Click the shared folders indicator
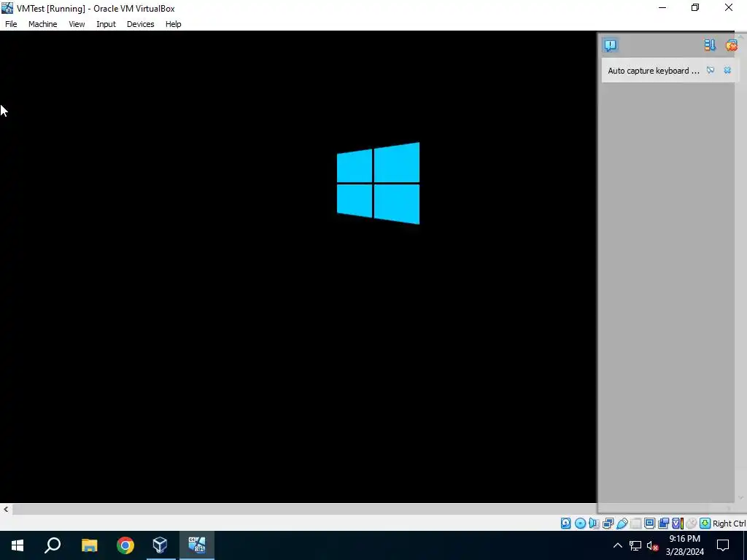The width and height of the screenshot is (747, 560). point(635,524)
